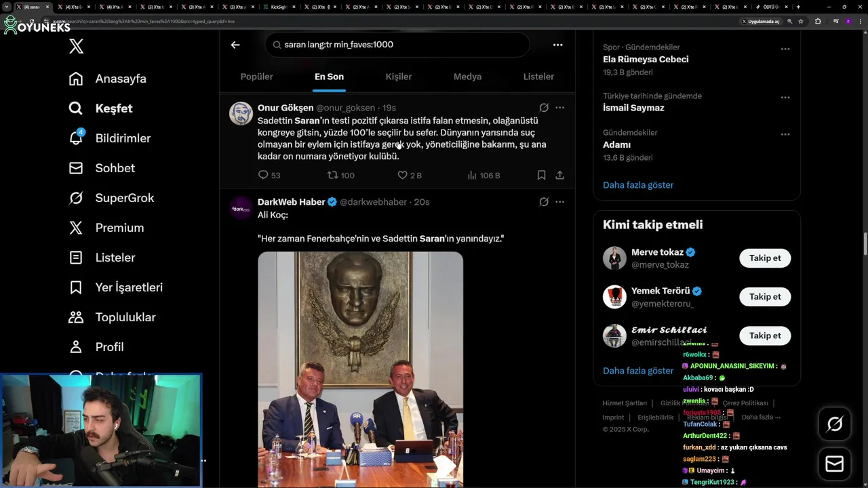Open İsmail Saymaz trending topic
Screen dimensions: 868x488
[x=633, y=108]
